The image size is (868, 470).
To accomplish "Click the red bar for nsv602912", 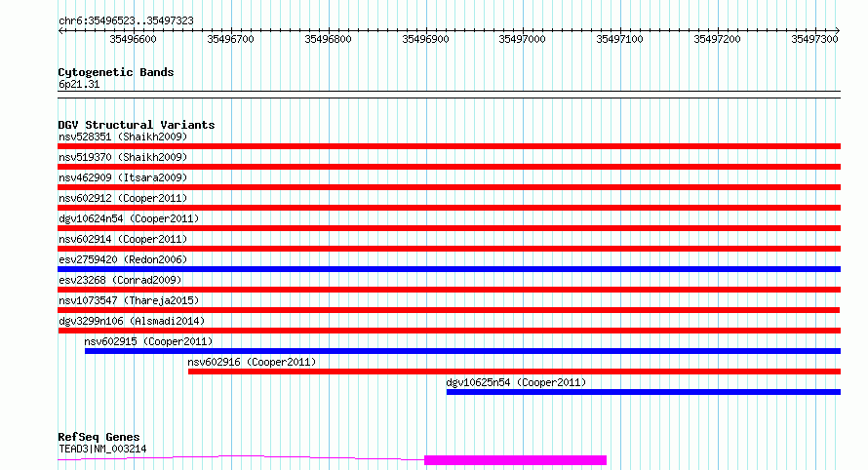I will tap(449, 208).
